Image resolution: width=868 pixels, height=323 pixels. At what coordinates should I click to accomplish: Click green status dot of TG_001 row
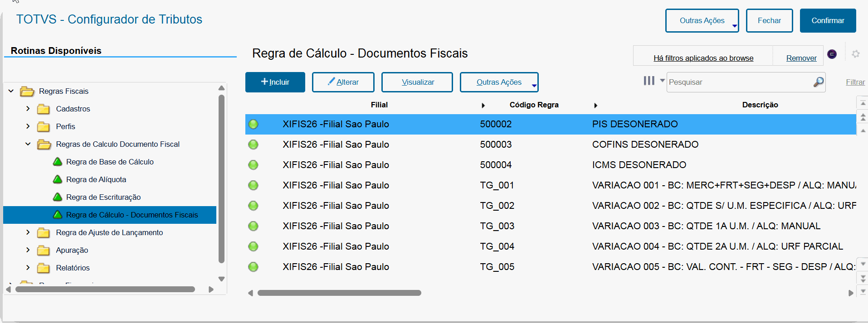(x=254, y=185)
